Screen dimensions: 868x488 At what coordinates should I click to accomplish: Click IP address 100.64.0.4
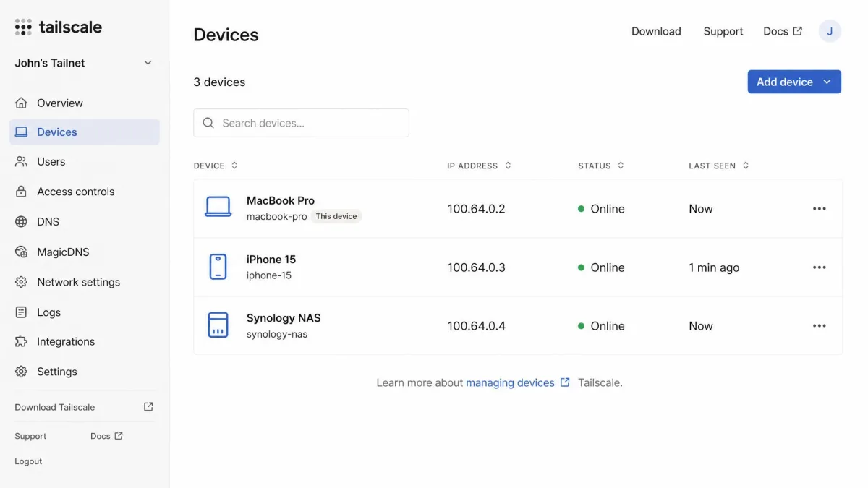pyautogui.click(x=476, y=326)
